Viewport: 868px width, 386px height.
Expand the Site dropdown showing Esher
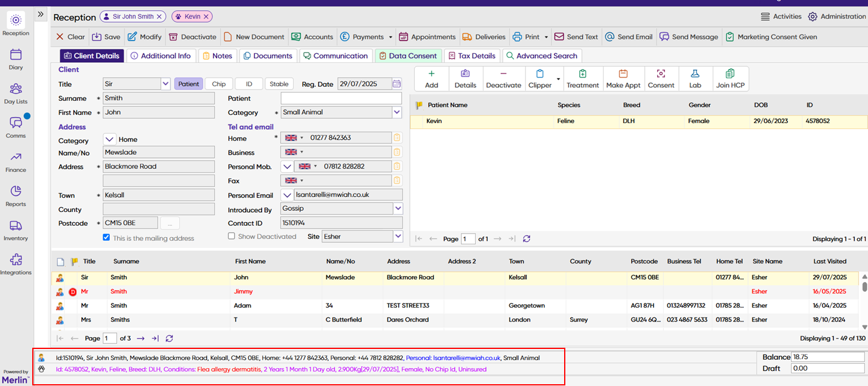click(x=398, y=236)
